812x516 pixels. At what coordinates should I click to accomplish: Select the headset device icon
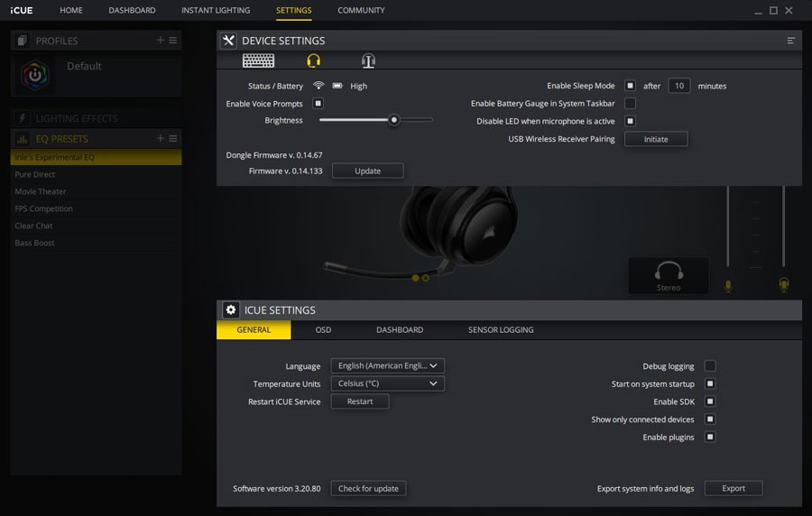pos(313,60)
